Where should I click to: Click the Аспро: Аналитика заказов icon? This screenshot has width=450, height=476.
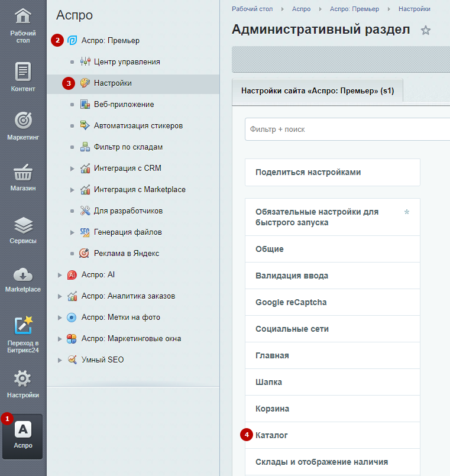pyautogui.click(x=72, y=296)
